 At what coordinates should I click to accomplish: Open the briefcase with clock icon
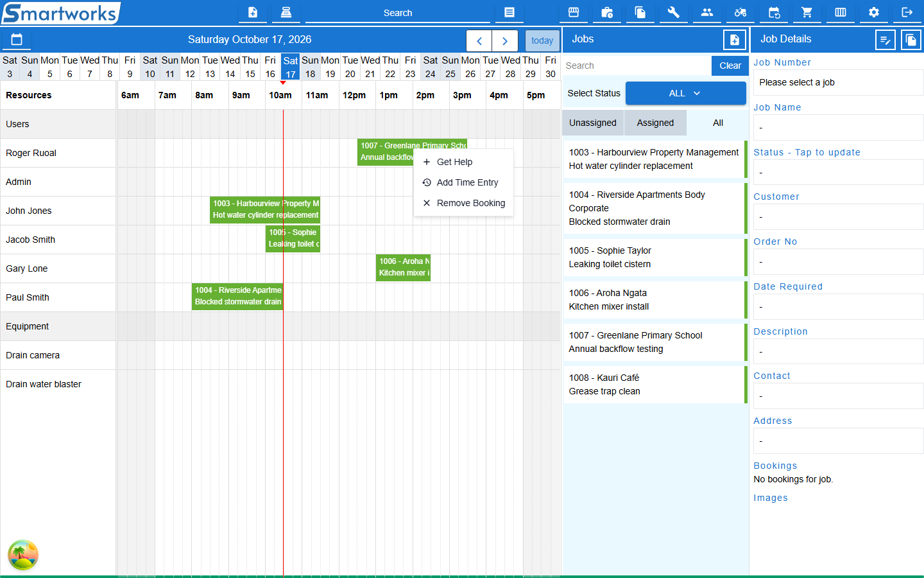(x=607, y=12)
